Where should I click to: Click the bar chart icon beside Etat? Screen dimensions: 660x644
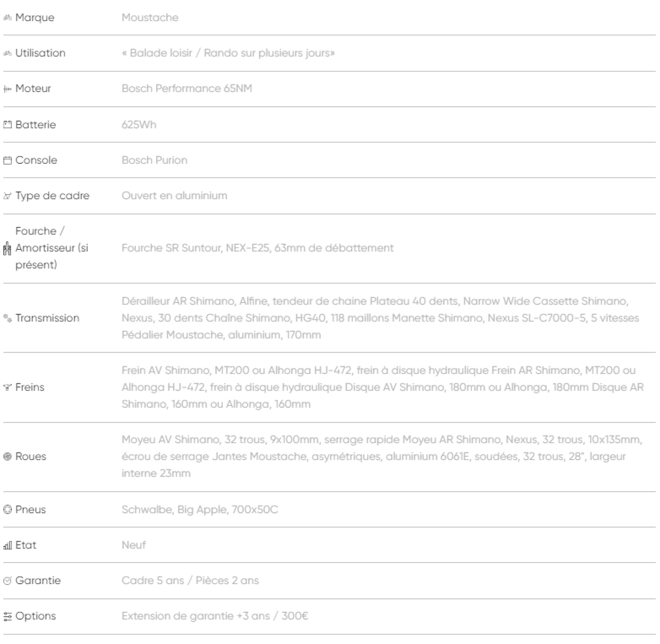(x=8, y=545)
